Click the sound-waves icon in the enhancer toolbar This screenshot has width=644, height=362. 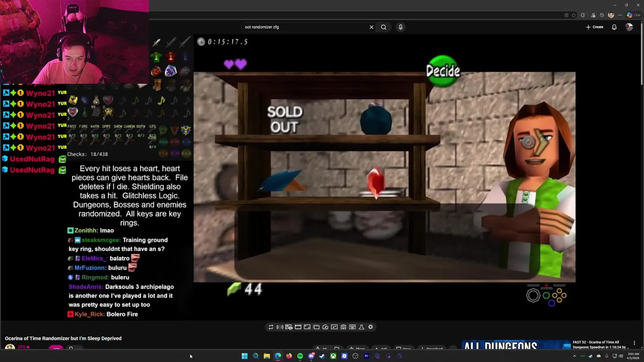pos(280,327)
